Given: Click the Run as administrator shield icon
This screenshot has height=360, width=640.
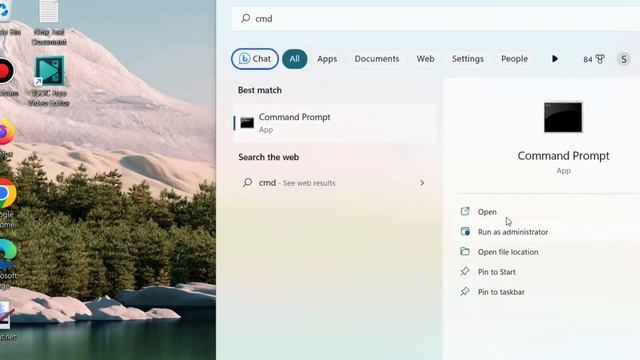Looking at the screenshot, I should click(x=465, y=231).
